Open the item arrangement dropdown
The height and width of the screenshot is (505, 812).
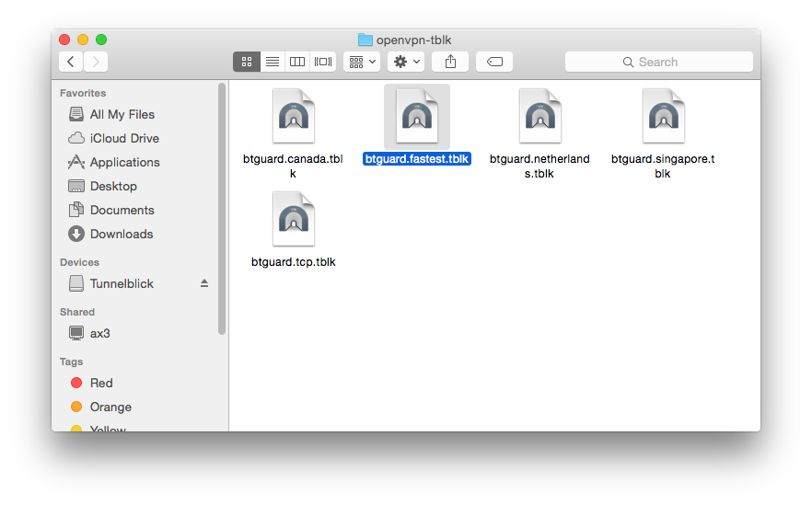tap(361, 62)
